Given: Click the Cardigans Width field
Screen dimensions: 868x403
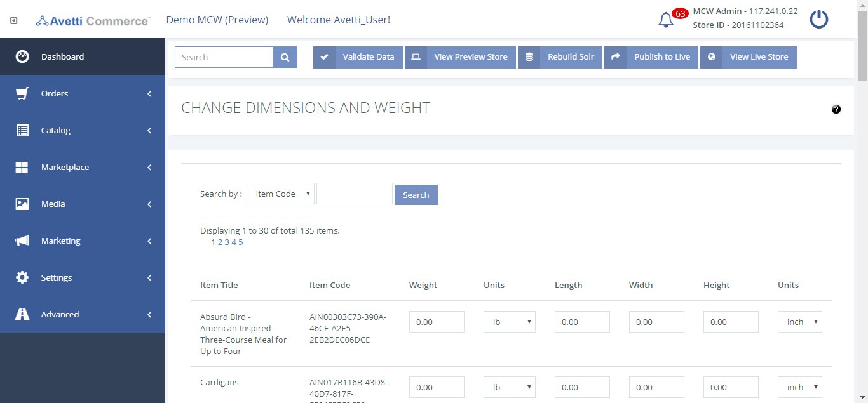Looking at the screenshot, I should (656, 387).
